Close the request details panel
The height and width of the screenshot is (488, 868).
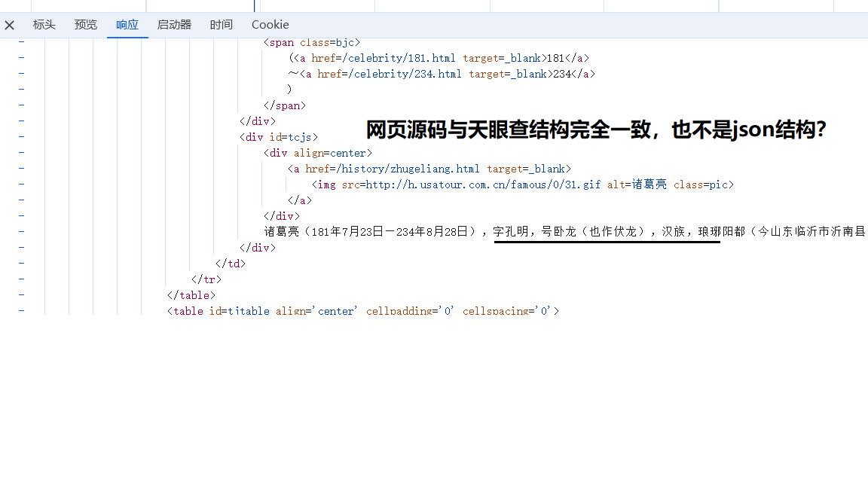click(10, 25)
